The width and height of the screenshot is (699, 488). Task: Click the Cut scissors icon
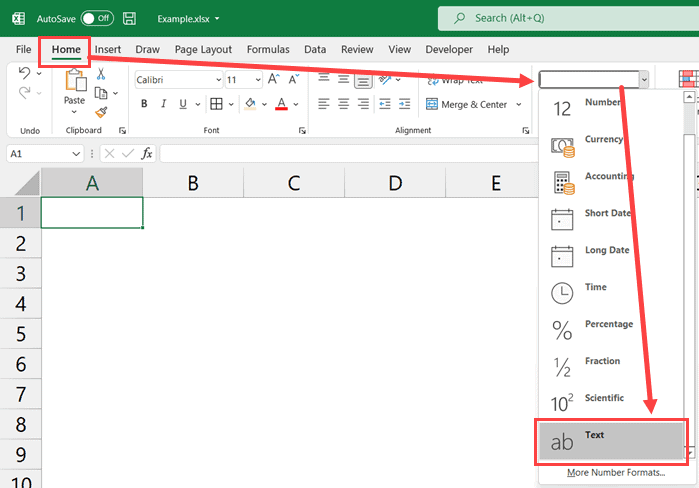(101, 74)
